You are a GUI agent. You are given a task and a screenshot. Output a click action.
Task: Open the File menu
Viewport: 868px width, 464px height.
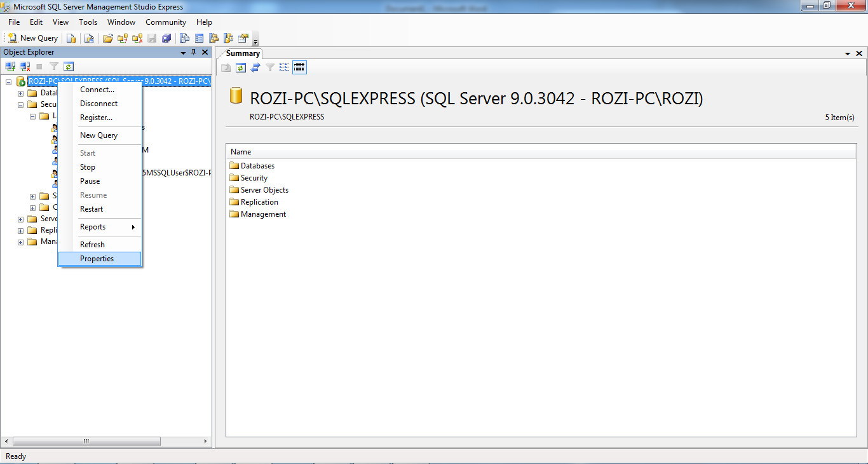14,22
